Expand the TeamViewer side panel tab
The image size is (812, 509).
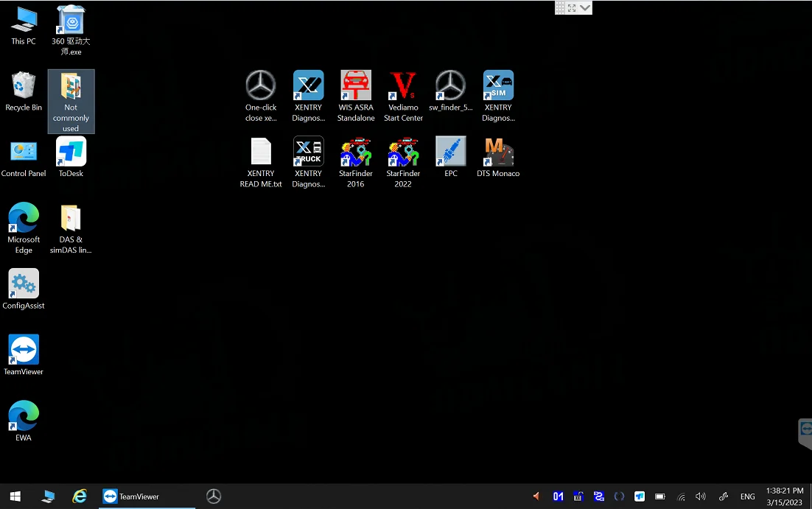805,432
